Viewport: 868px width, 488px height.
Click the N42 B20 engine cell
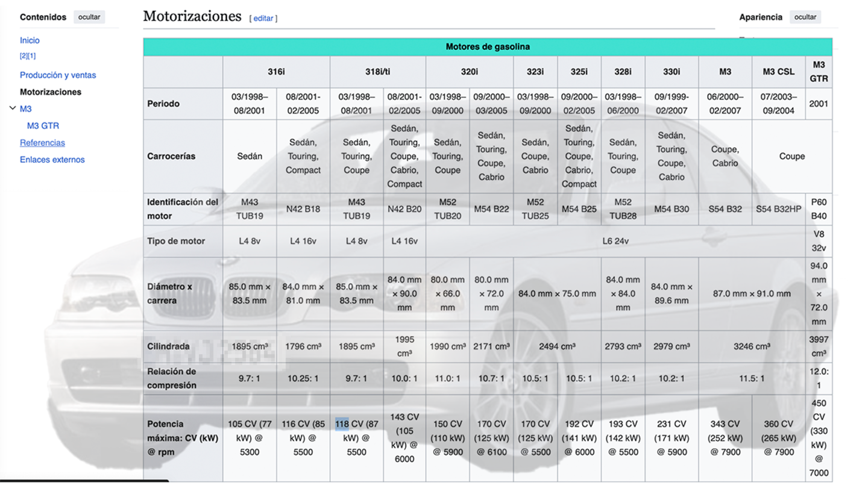(x=404, y=209)
